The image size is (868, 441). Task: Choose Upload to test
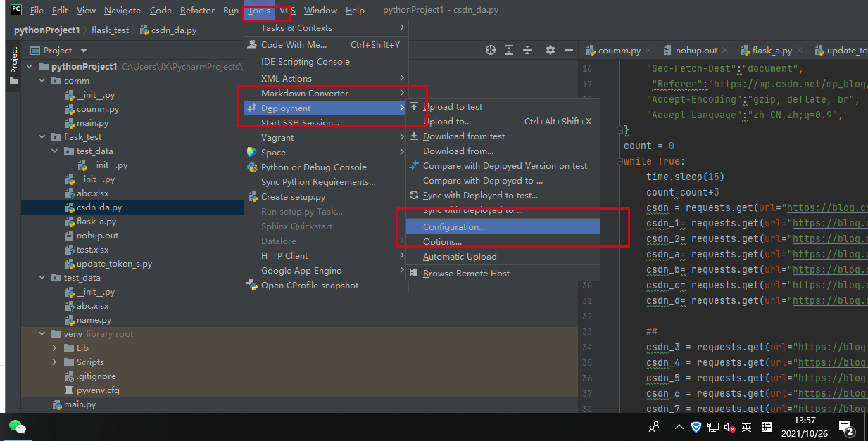503,106
